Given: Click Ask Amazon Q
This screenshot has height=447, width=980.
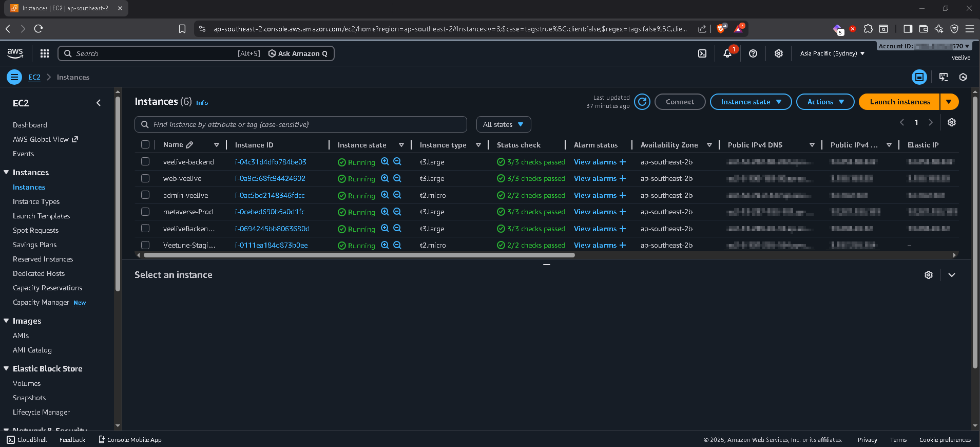Looking at the screenshot, I should click(298, 53).
